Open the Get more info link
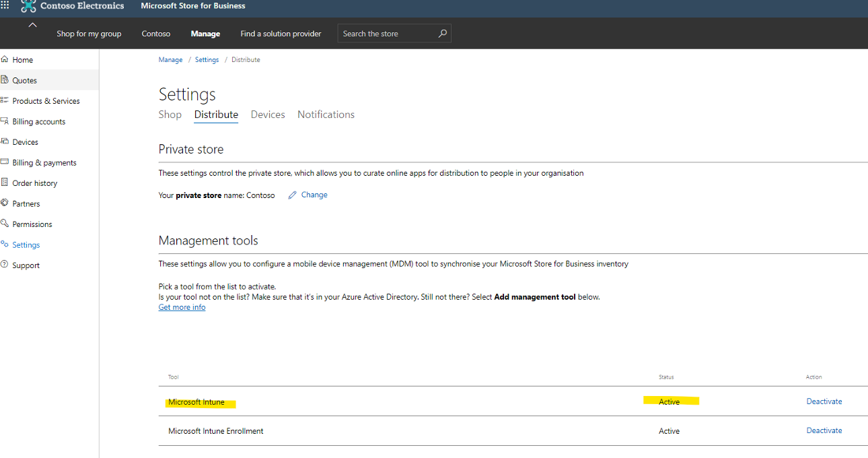Screen dimensions: 868x458 182,307
